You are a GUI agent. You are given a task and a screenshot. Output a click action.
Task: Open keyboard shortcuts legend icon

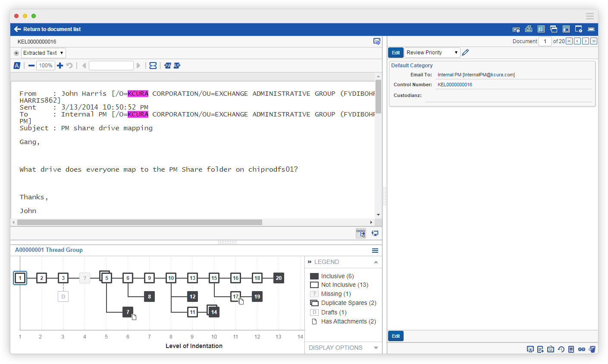pos(516,29)
